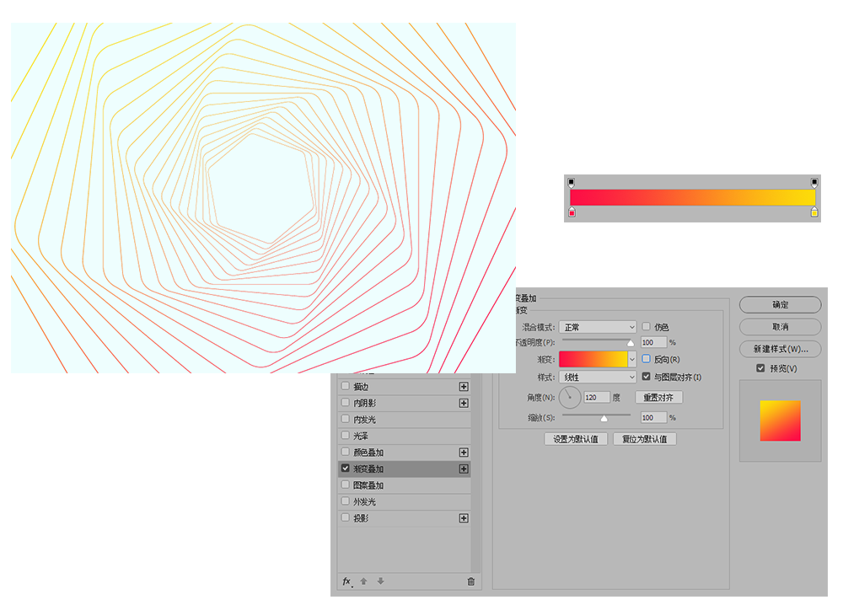Uncheck 与图层对齐 align with layer

(647, 377)
